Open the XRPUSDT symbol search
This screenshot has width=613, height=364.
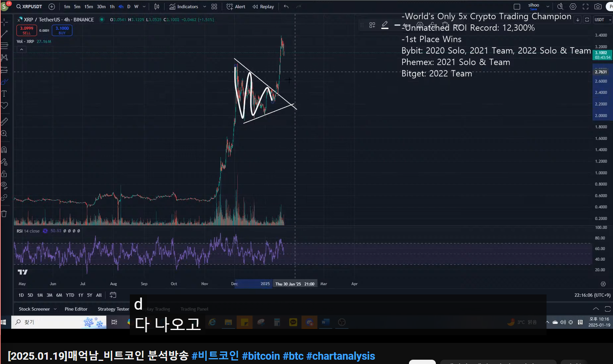[29, 7]
